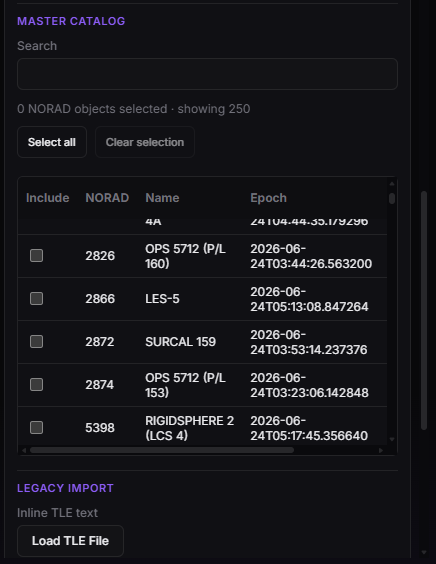The image size is (436, 564).
Task: Click the epoch ending in 03:23:06.142848
Action: 309,385
